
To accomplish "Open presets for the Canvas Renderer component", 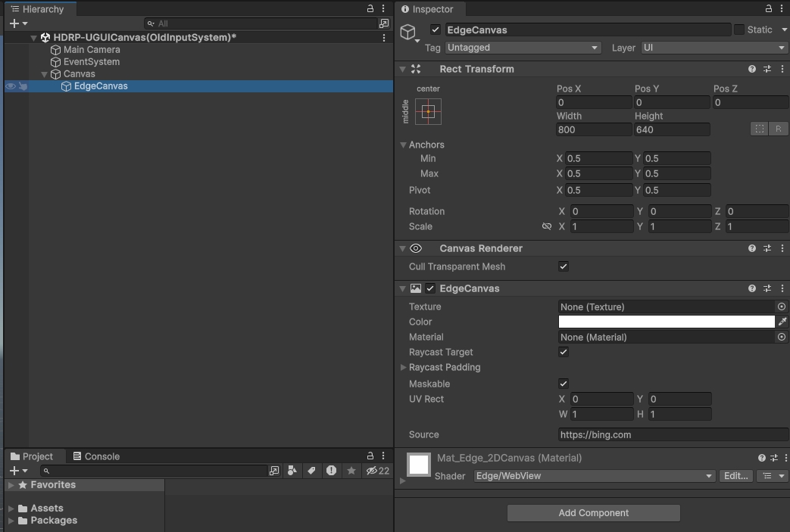I will 767,248.
